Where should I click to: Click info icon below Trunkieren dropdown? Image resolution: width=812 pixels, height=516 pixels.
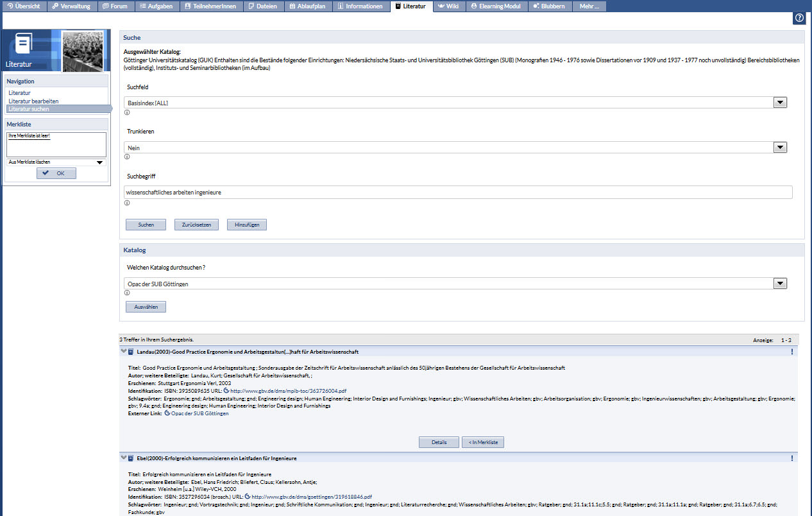(127, 157)
